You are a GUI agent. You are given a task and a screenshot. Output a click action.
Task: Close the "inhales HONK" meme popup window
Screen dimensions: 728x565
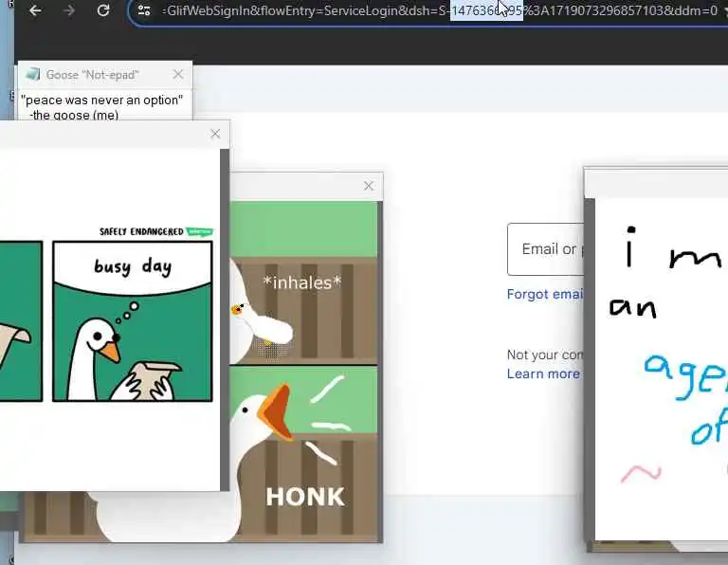pyautogui.click(x=369, y=186)
